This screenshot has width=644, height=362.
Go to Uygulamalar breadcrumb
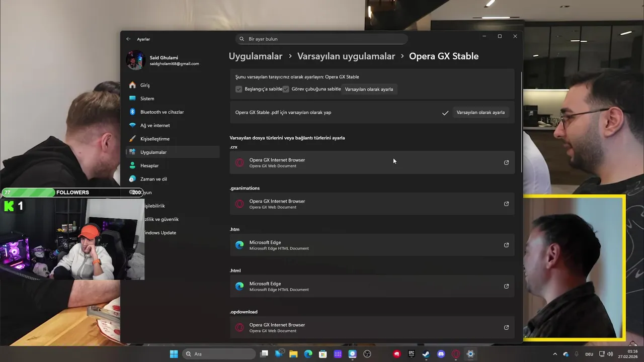(x=256, y=56)
